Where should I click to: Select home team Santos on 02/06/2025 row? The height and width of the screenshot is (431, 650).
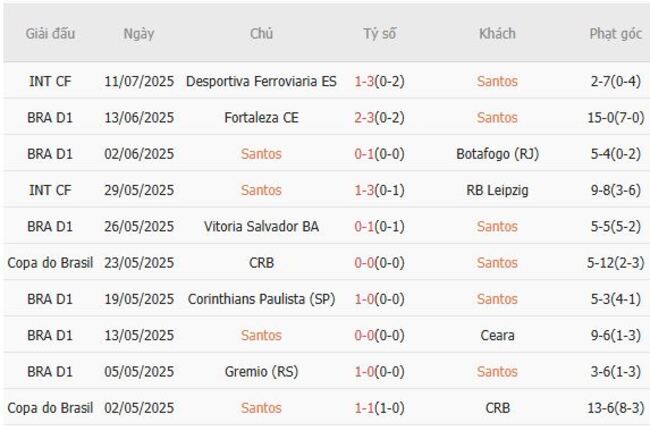(x=261, y=154)
